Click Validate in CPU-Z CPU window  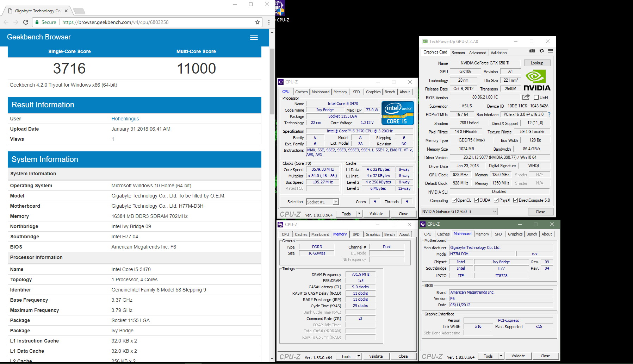point(376,214)
